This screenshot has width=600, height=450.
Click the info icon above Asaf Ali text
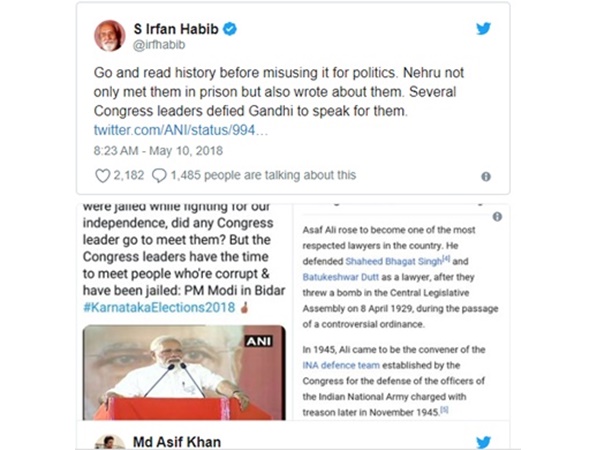point(497,217)
